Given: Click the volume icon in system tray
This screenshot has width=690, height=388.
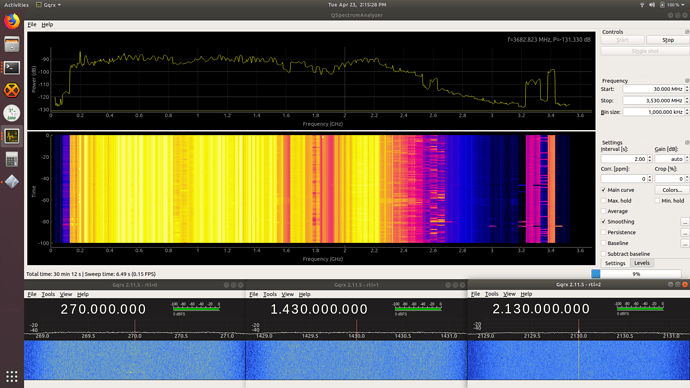Looking at the screenshot, I should tap(652, 5).
